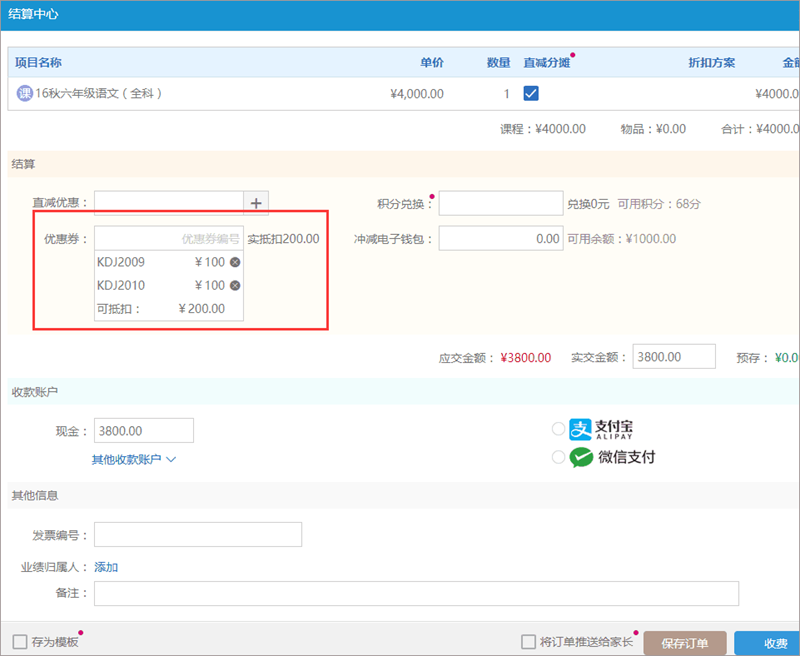Click the plus icon beside 直减优惠
The image size is (800, 656).
256,203
